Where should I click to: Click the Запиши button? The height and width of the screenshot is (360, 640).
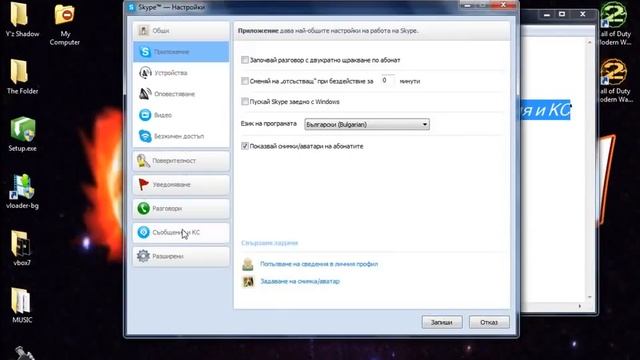click(x=442, y=322)
